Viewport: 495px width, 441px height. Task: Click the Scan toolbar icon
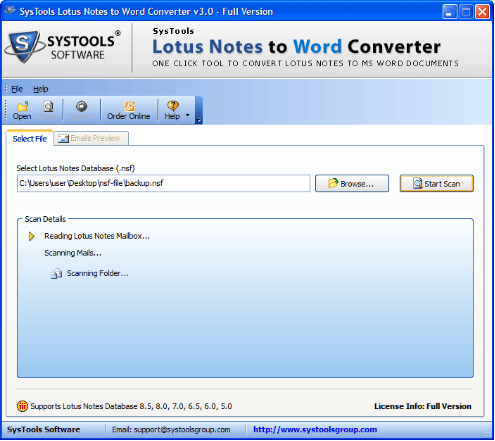pyautogui.click(x=47, y=111)
